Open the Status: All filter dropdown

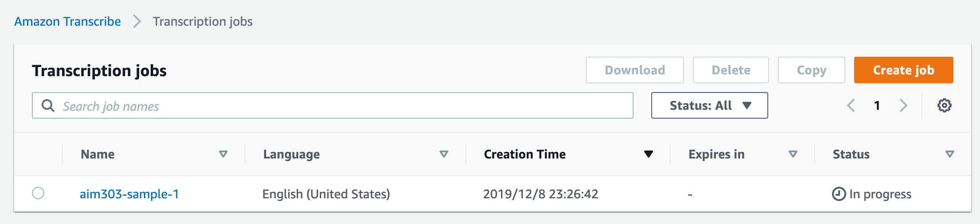709,105
